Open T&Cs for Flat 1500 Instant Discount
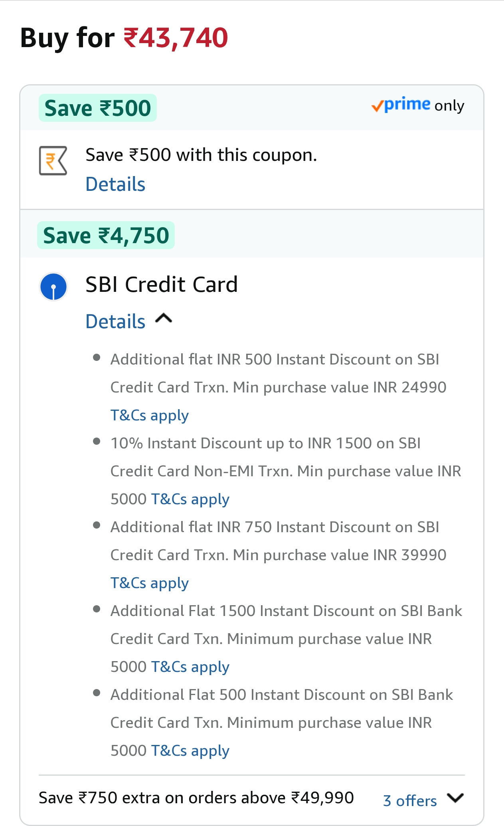 pyautogui.click(x=190, y=667)
